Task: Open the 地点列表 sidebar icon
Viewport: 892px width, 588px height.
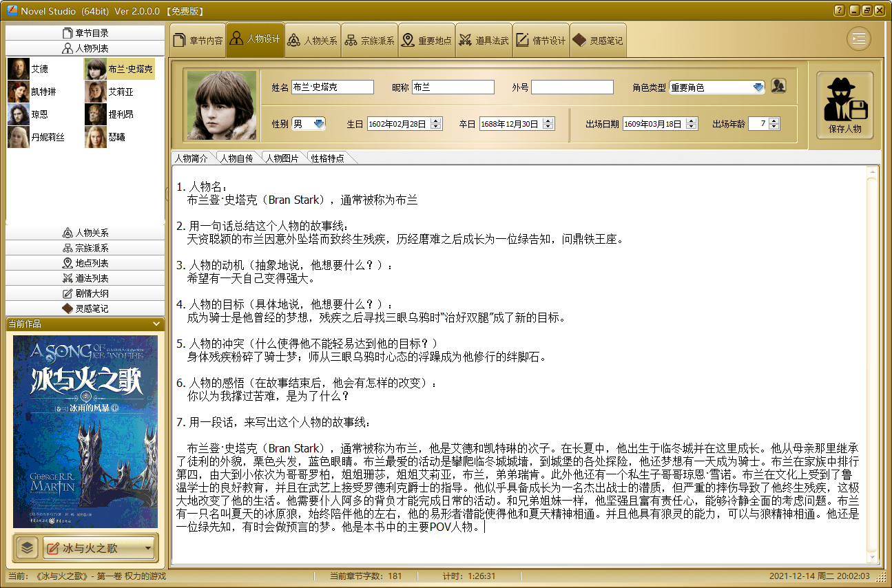Action: coord(85,262)
